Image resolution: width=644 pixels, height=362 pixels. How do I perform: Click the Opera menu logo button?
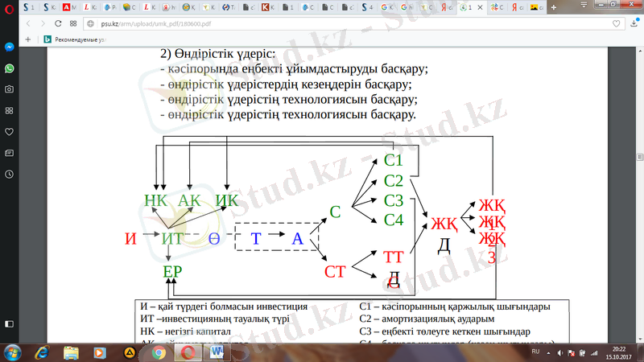click(9, 8)
